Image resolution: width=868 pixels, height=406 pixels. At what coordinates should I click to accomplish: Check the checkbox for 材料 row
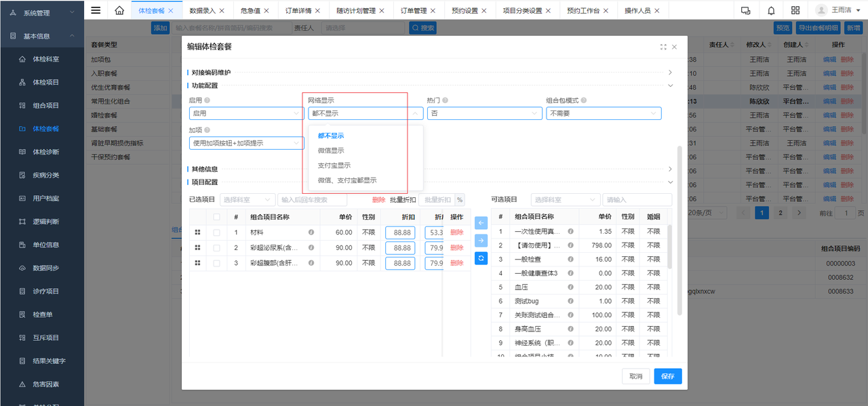217,232
